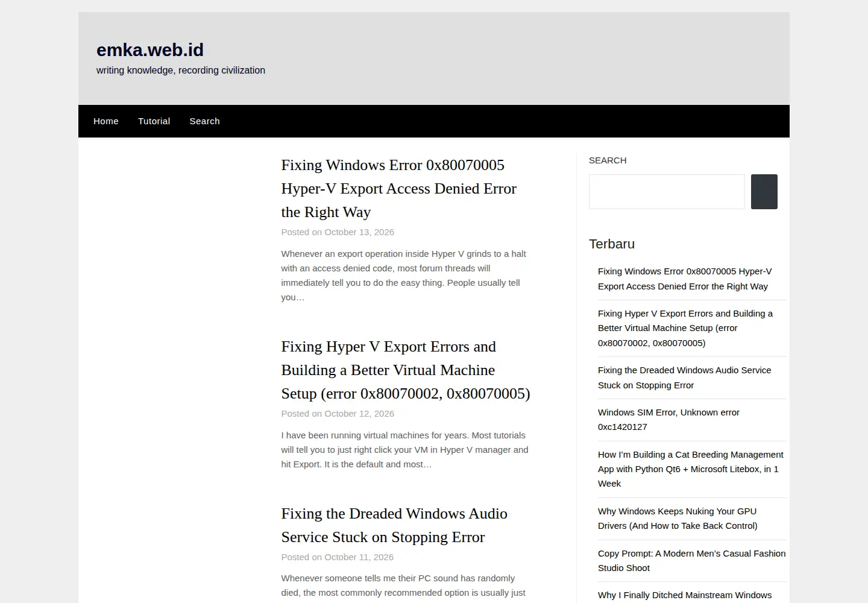868x603 pixels.
Task: Click Terbaru link on Better Virtual Machine Setup
Action: pos(685,328)
